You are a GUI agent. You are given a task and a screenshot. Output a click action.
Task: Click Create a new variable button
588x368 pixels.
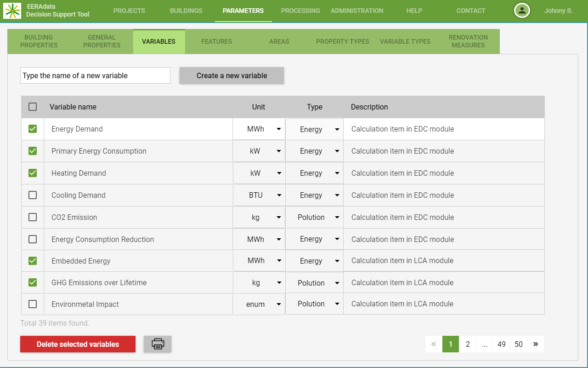232,75
